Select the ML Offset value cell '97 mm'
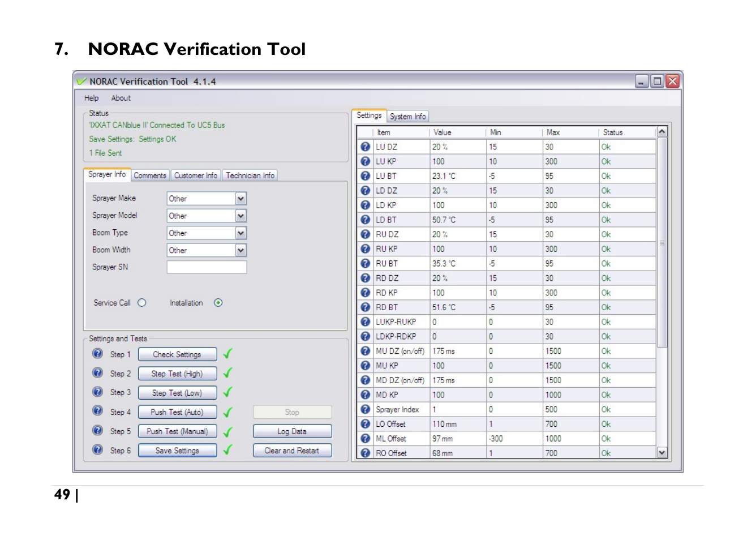Image resolution: width=756 pixels, height=540 pixels. coord(458,439)
